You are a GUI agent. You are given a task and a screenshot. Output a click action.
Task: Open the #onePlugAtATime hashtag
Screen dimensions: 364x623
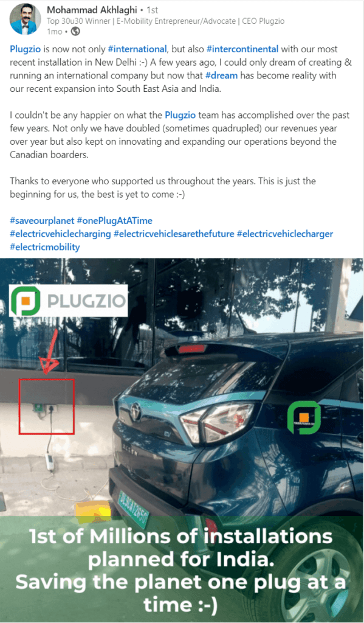114,220
